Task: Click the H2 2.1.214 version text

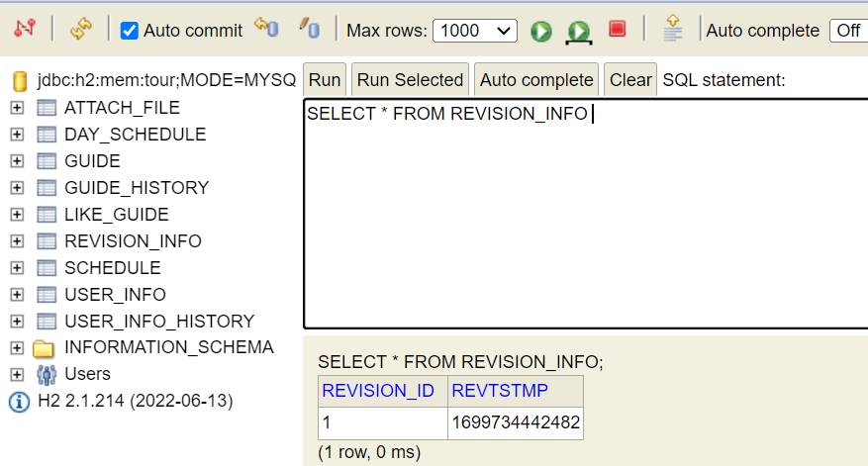Action: 135,401
